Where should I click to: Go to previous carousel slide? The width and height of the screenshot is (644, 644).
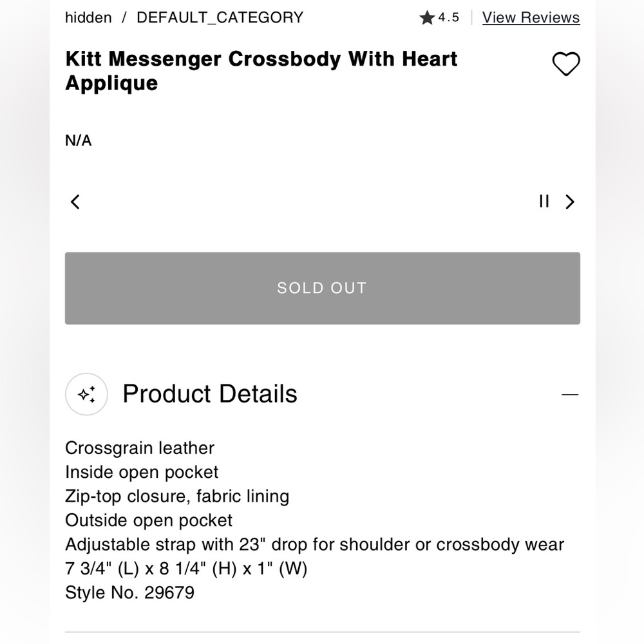tap(75, 202)
